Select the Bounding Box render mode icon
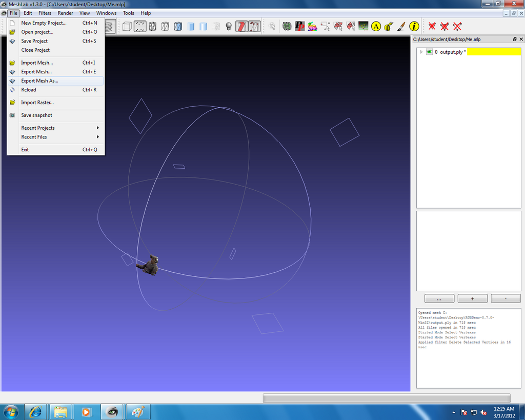The height and width of the screenshot is (420, 525). click(127, 27)
